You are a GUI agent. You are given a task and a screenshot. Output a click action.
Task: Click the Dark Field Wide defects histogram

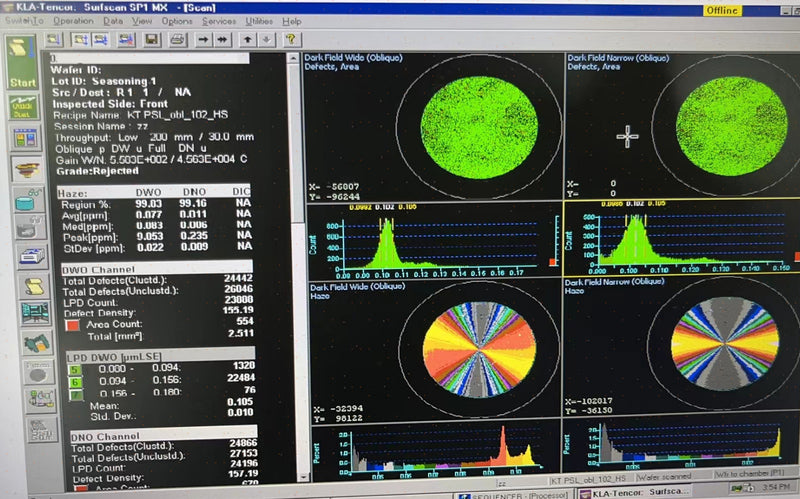coord(434,240)
